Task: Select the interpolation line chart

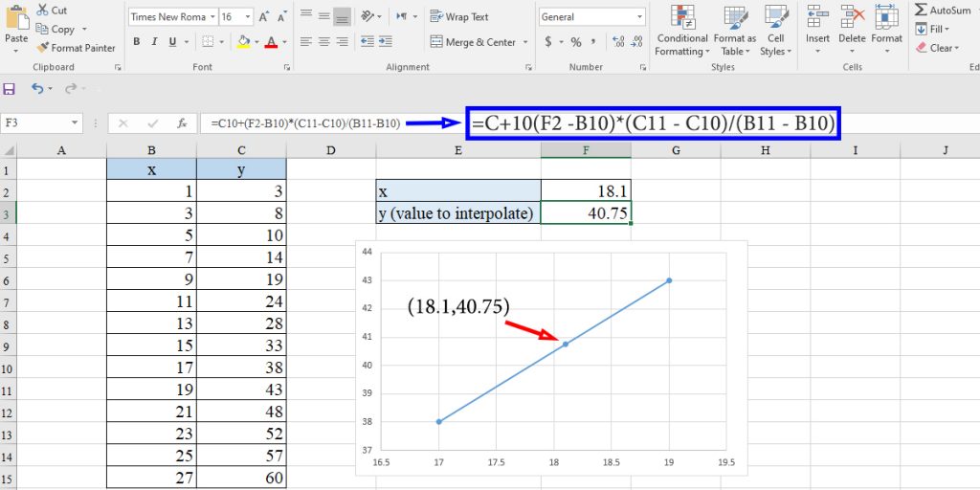Action: (x=551, y=358)
